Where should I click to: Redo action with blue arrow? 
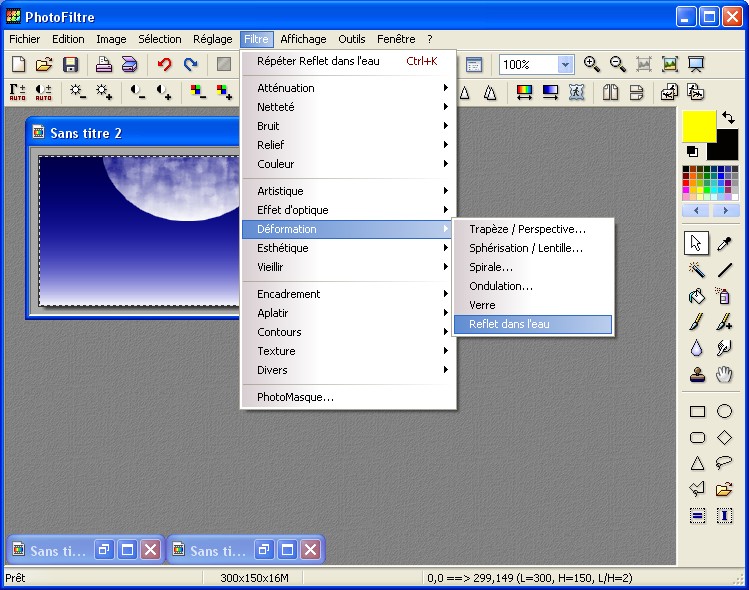191,64
